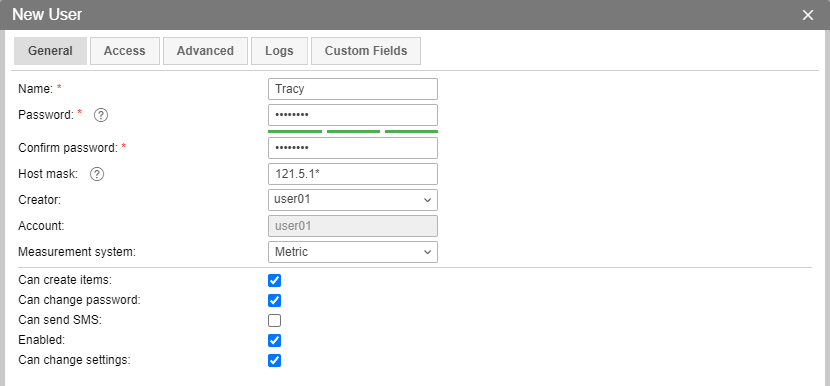The width and height of the screenshot is (830, 386).
Task: Click the Password input field
Action: (353, 115)
